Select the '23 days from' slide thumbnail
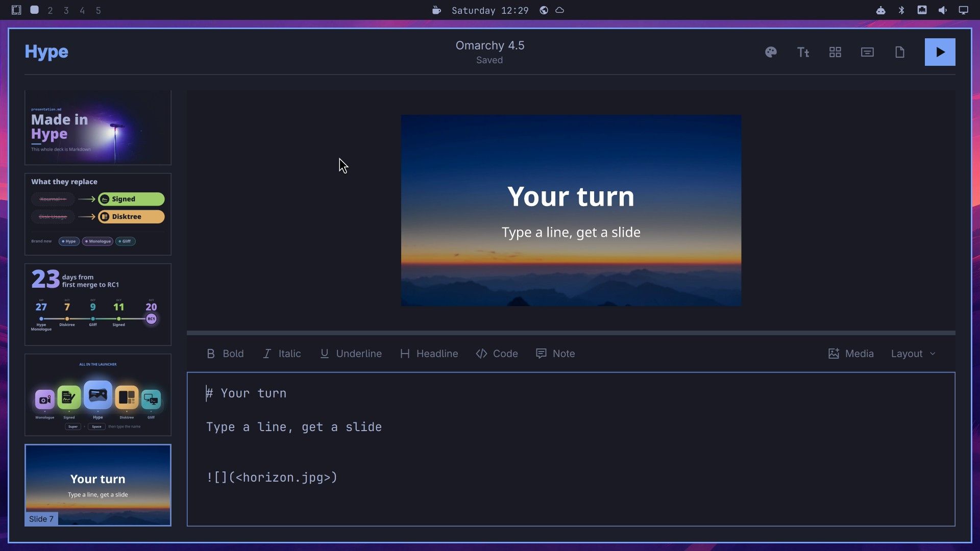Image resolution: width=980 pixels, height=551 pixels. pos(98,305)
